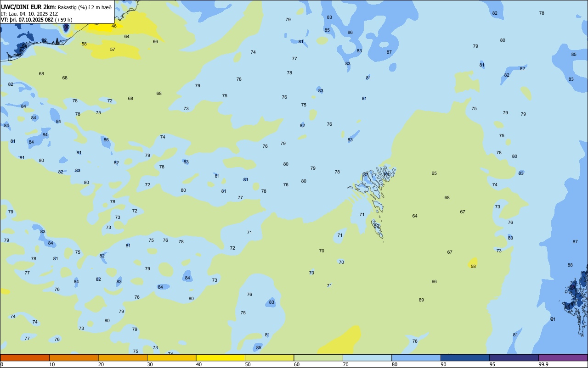The width and height of the screenshot is (588, 368).
Task: Select the 'IT: Lau. 04. 10. 2025 21Z' line
Action: tap(29, 13)
